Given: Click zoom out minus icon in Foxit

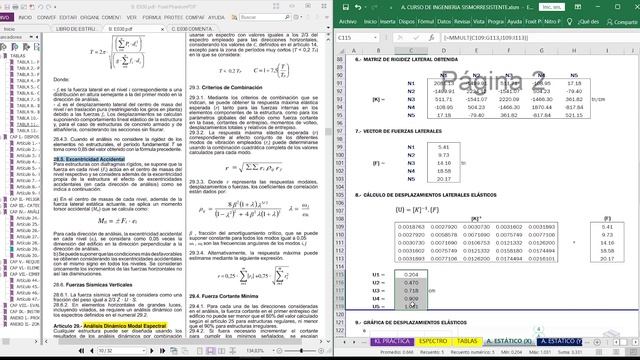Looking at the screenshot, I should 279,351.
